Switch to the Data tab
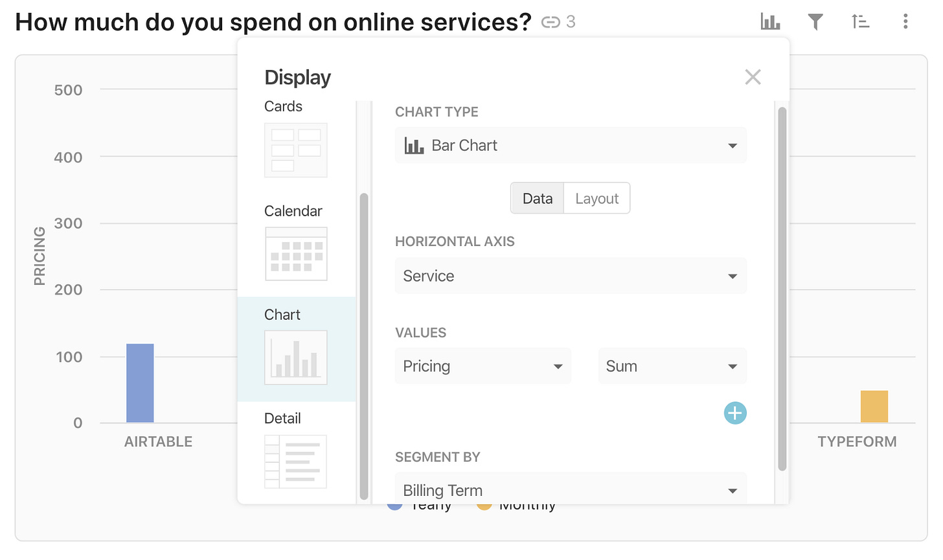This screenshot has height=560, width=943. pos(538,198)
